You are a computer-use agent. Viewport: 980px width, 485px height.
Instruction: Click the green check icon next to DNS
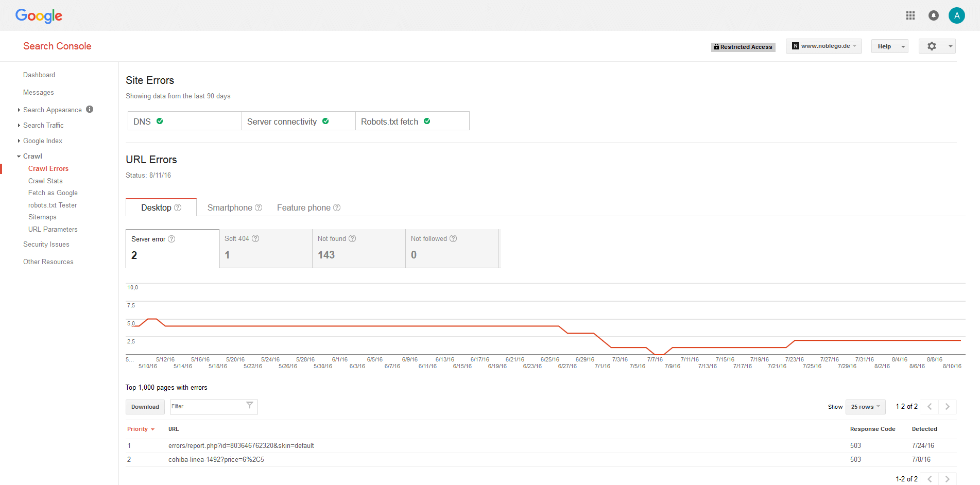tap(159, 121)
